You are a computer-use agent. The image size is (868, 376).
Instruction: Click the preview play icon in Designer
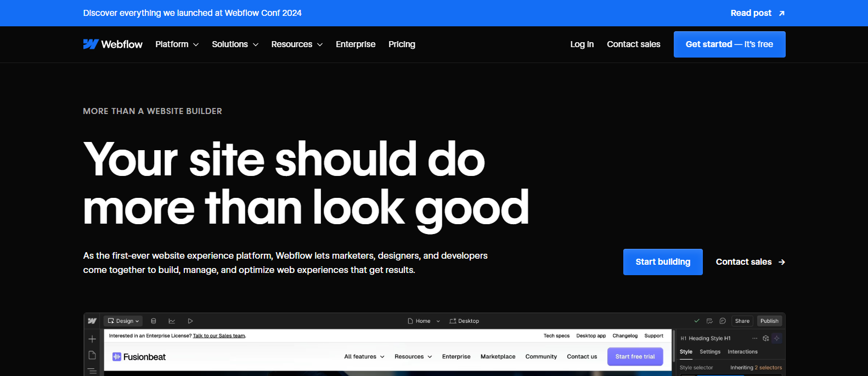tap(190, 321)
